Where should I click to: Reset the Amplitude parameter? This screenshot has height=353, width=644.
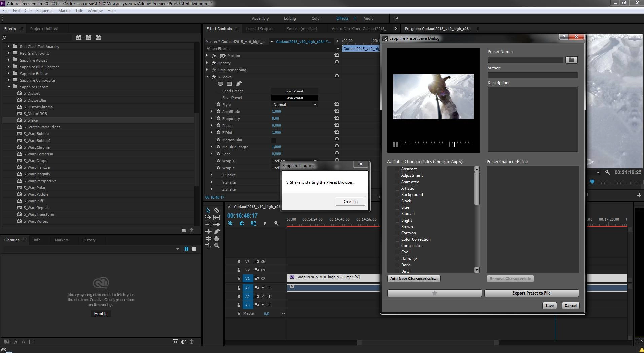click(336, 111)
